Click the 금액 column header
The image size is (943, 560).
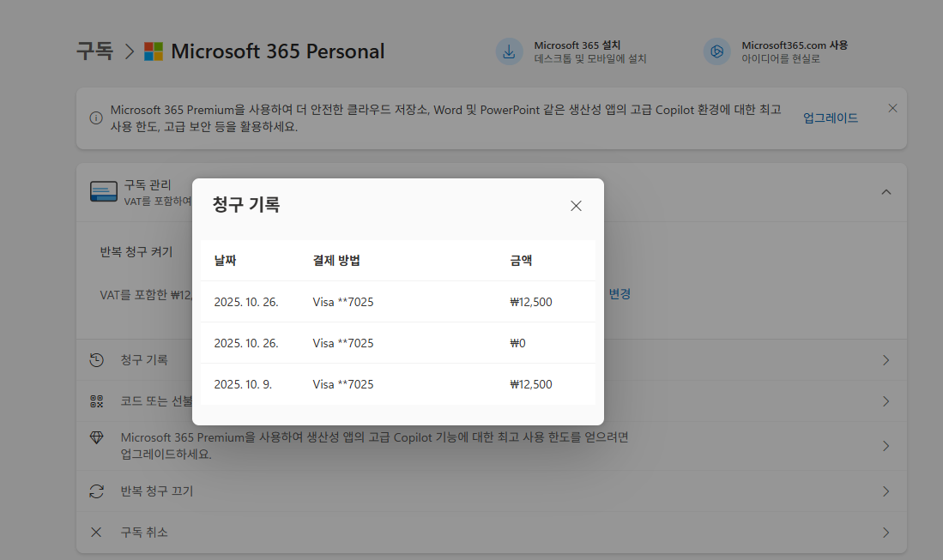521,260
